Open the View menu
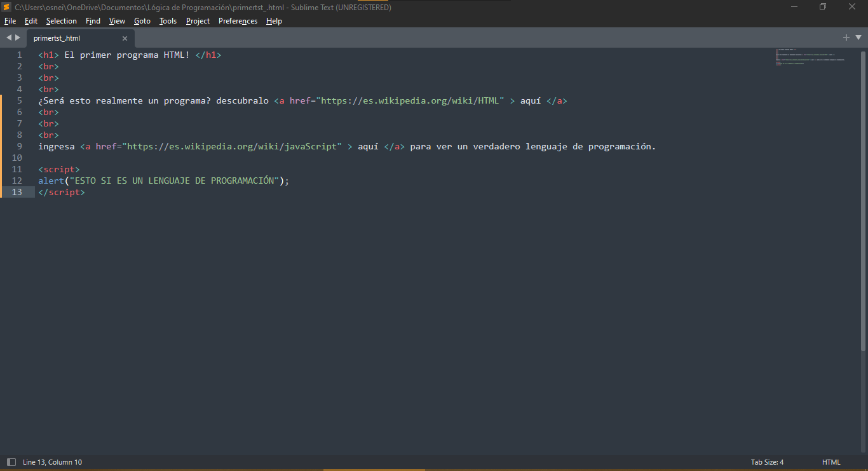868x471 pixels. pos(118,21)
